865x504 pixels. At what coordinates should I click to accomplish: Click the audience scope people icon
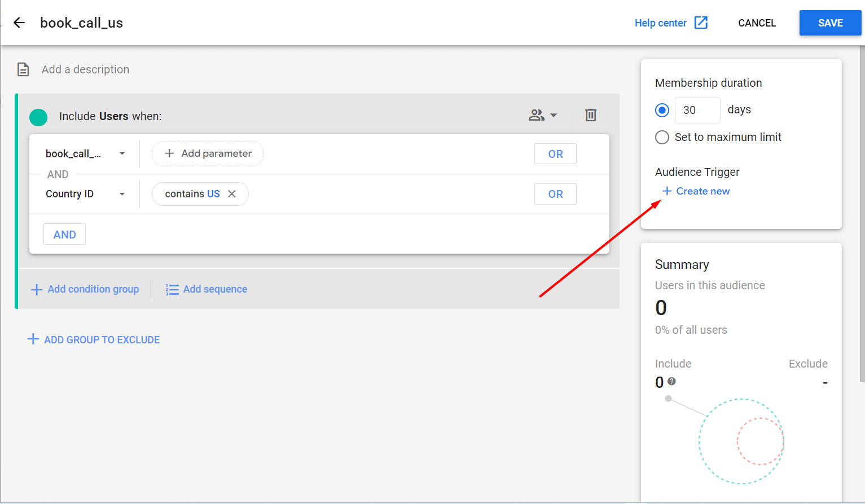537,115
